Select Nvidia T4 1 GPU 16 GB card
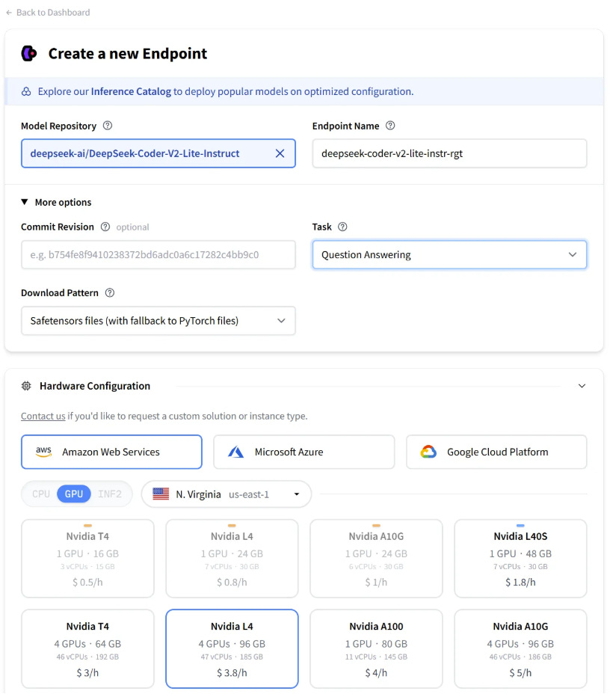The image size is (610, 700). click(x=88, y=559)
